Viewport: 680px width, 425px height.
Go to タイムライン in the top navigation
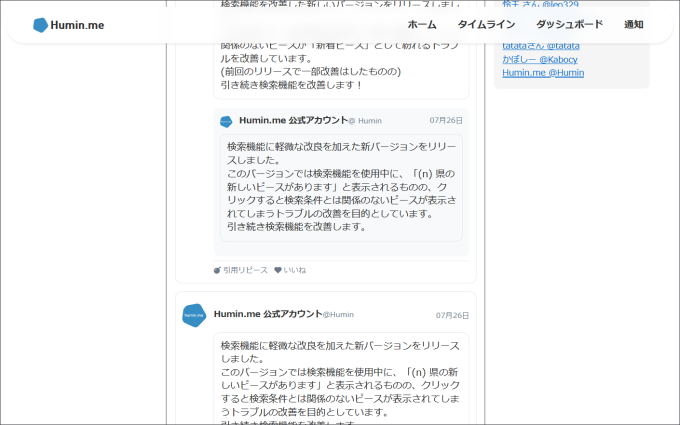(x=487, y=25)
